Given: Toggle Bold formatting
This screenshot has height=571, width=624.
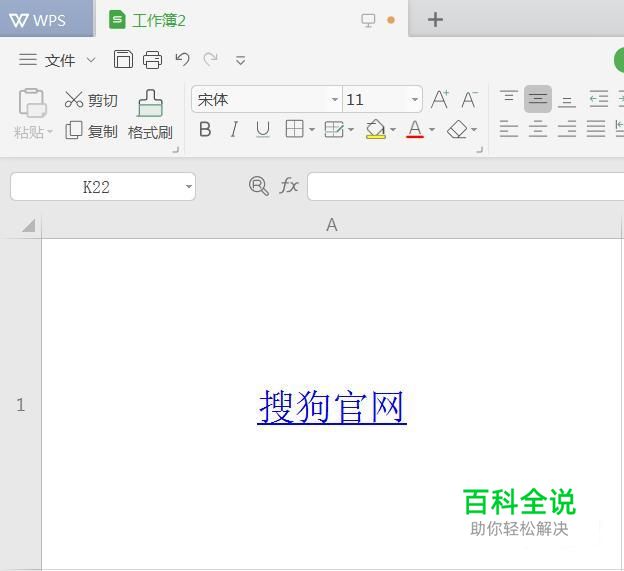Looking at the screenshot, I should [x=205, y=129].
